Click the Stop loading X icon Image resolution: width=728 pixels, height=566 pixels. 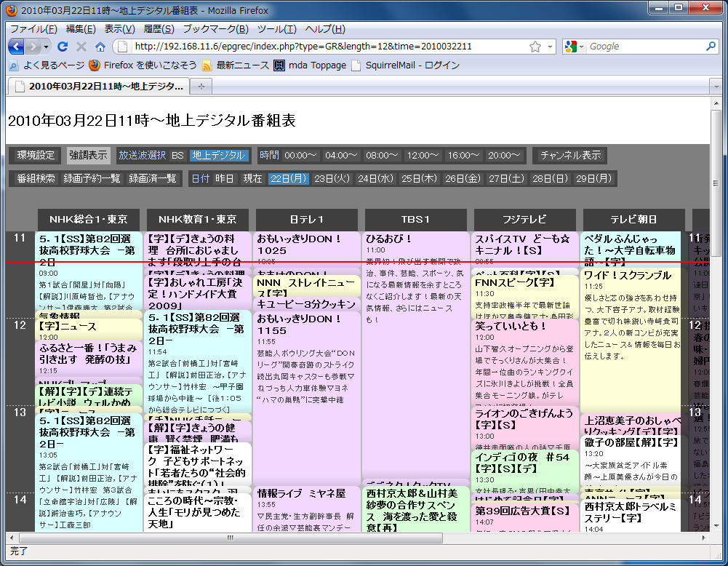81,47
